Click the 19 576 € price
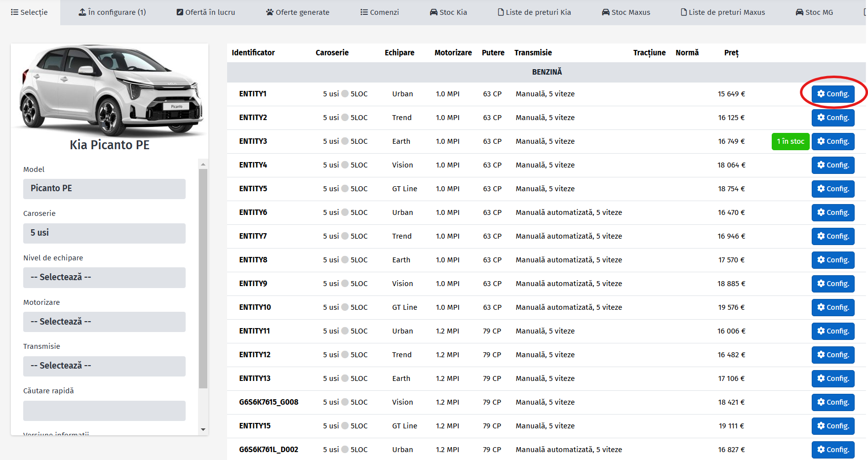 [731, 307]
